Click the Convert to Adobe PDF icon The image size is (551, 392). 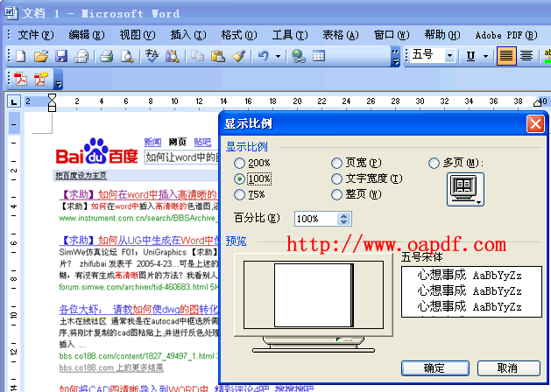pyautogui.click(x=20, y=79)
